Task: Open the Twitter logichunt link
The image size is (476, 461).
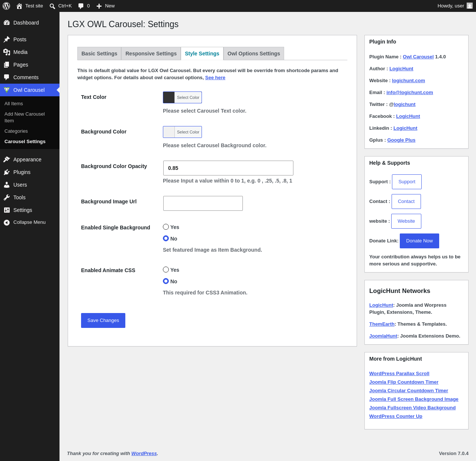Action: coord(405,104)
